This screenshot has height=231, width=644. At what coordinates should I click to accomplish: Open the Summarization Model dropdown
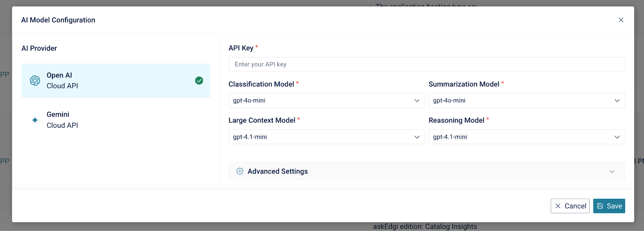click(526, 100)
